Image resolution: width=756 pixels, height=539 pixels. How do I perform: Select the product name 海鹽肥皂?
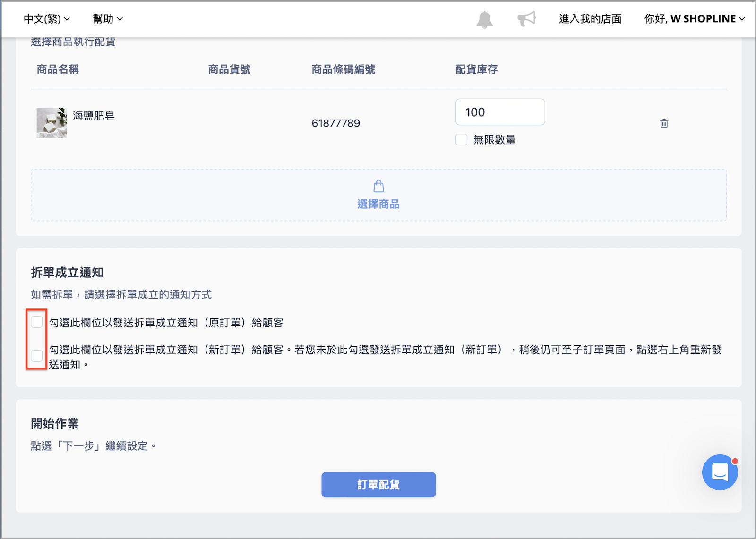[x=94, y=116]
